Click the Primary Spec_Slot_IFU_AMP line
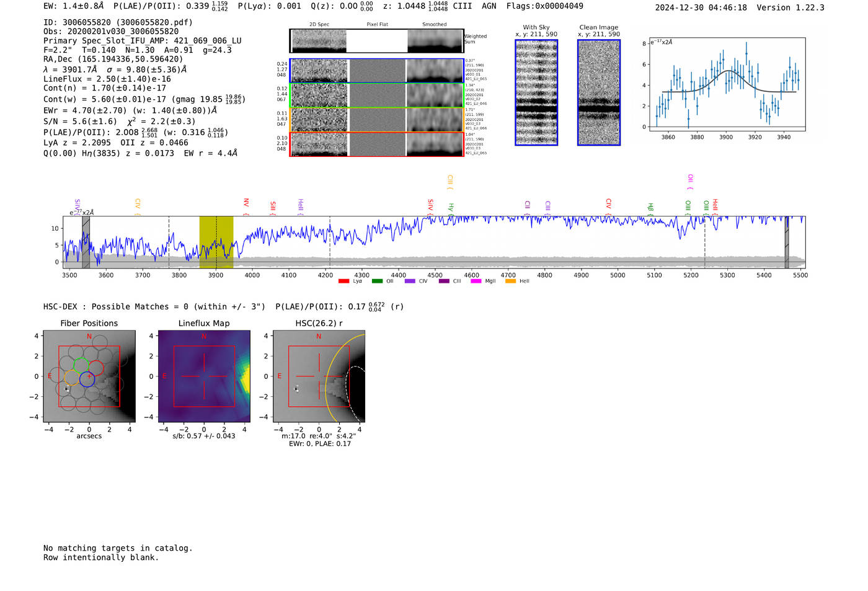Screen dimensions: 868x591 (x=143, y=41)
